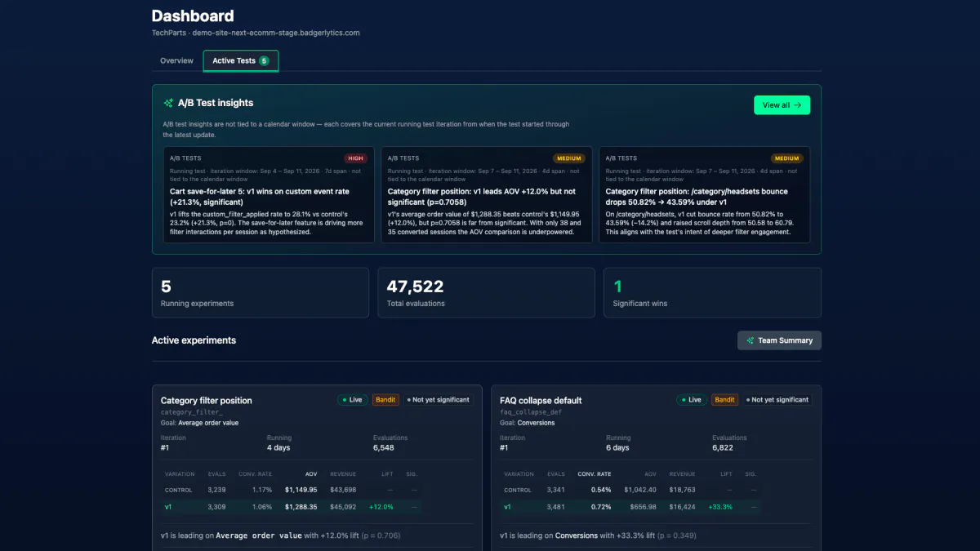Click the $45,092 revenue cell
980x551 pixels.
point(343,507)
